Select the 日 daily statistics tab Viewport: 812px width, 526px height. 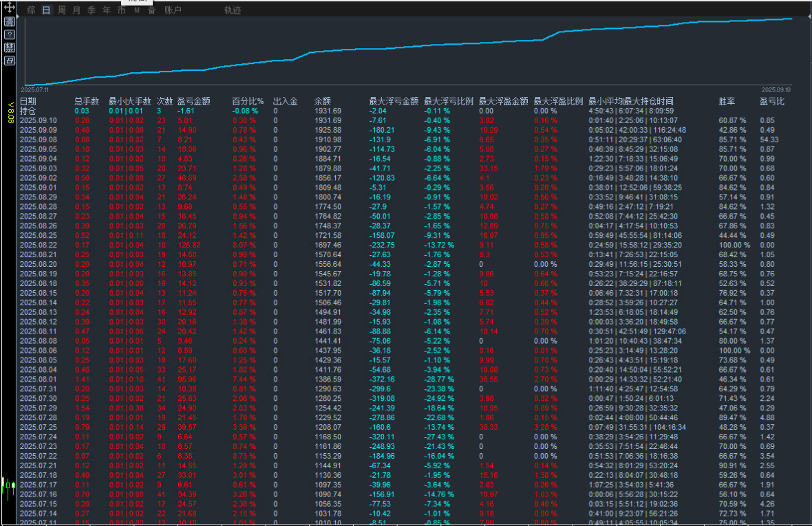[46, 10]
